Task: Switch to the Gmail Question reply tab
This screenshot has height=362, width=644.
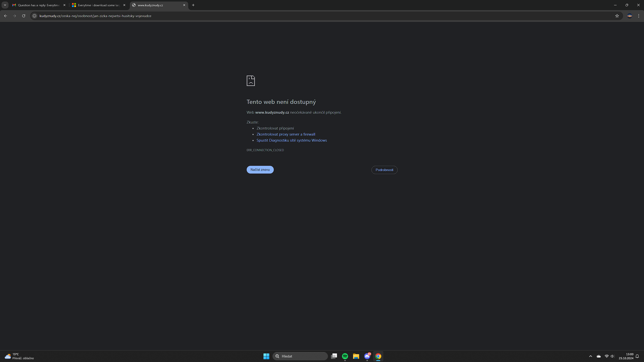Action: pyautogui.click(x=38, y=5)
